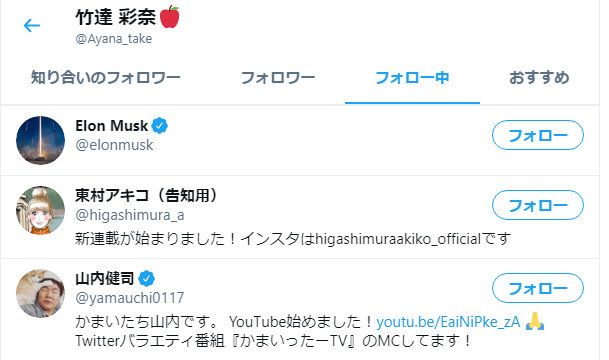Click the 竹達 彩奈 profile name header
The height and width of the screenshot is (360, 609).
coord(116,17)
